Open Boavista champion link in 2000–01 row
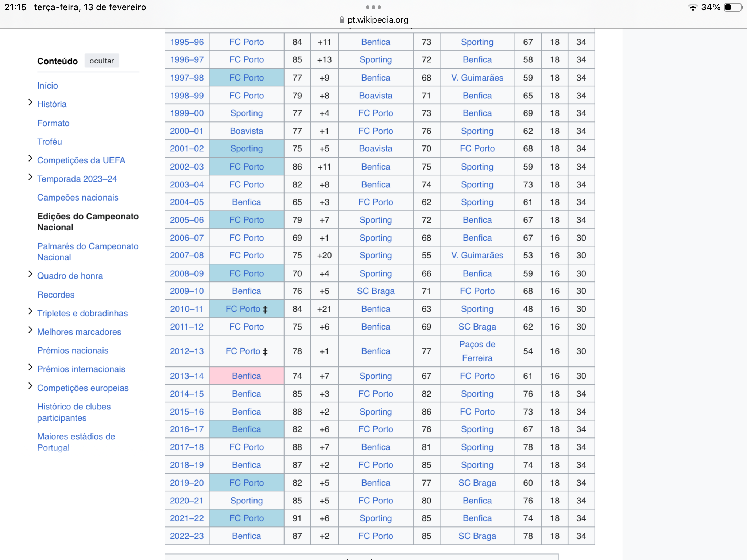Screen dimensions: 747x560 pos(247,131)
